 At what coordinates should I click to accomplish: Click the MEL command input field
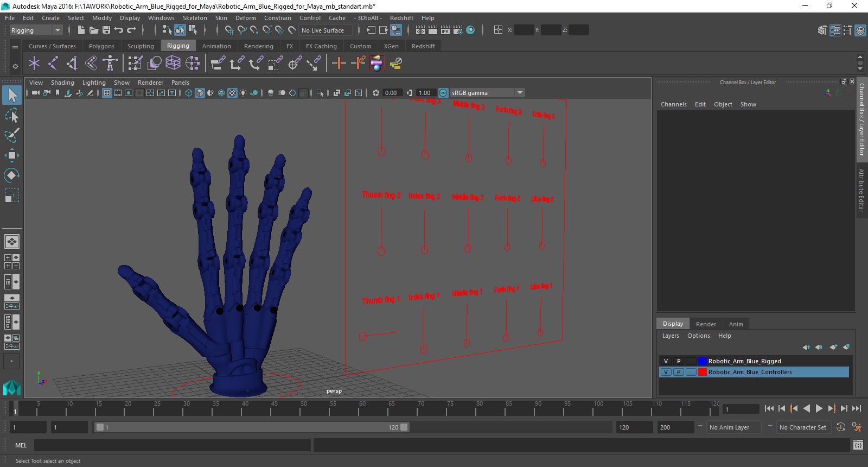pos(172,445)
